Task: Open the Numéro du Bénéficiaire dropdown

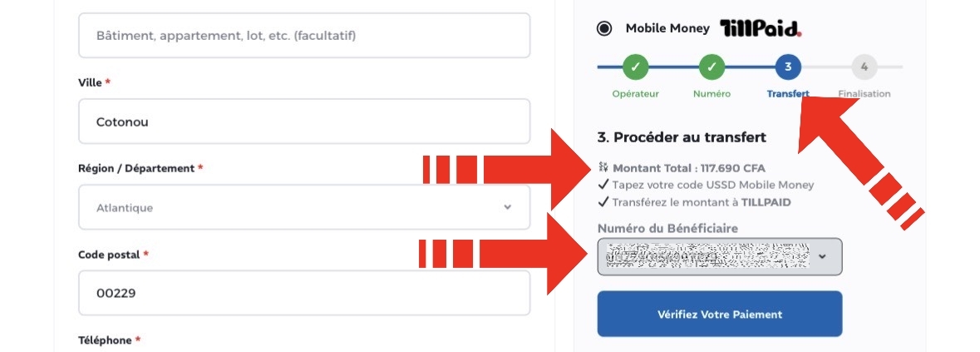Action: pyautogui.click(x=719, y=256)
